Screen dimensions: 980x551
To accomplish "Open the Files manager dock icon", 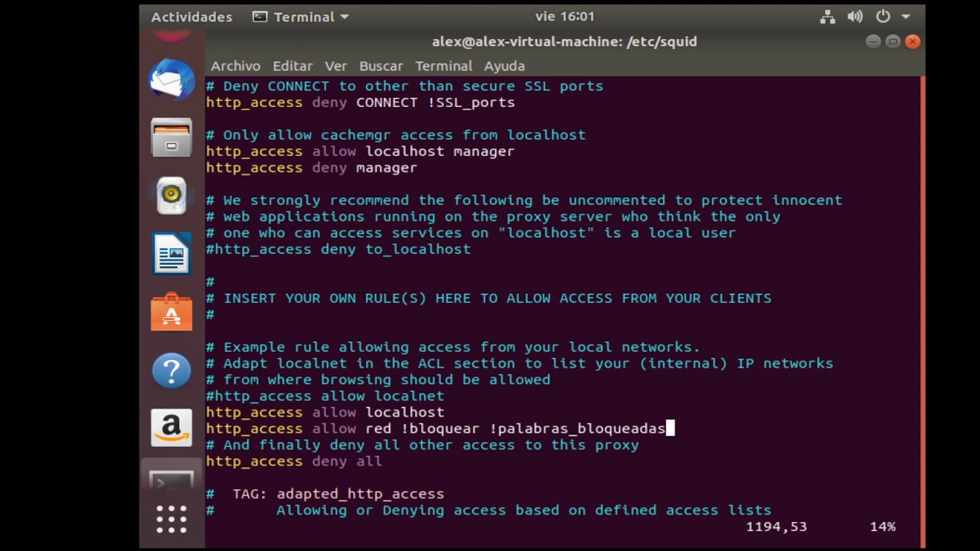I will 171,138.
